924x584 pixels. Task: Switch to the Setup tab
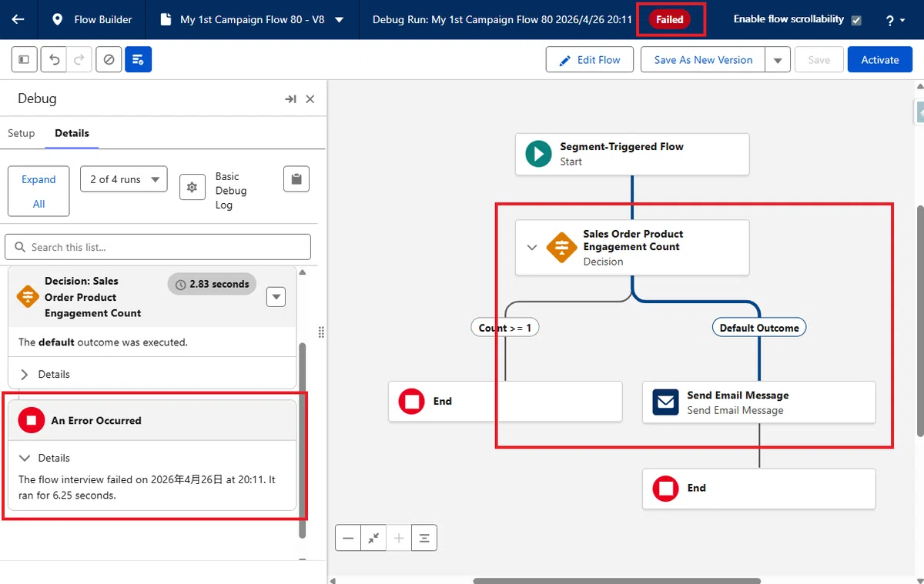[x=22, y=133]
